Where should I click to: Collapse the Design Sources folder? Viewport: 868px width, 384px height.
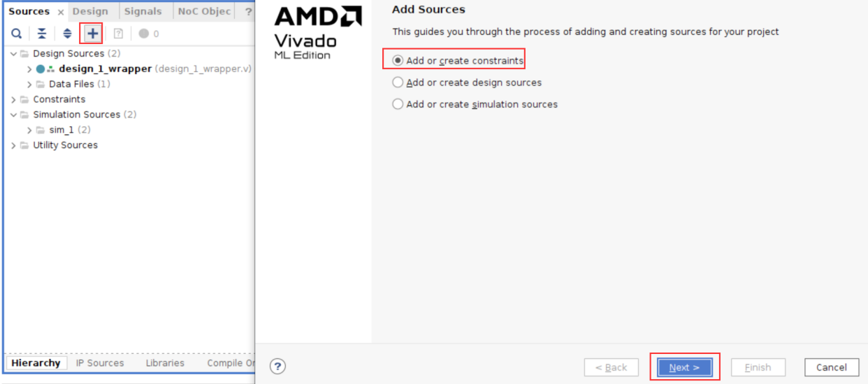click(13, 54)
